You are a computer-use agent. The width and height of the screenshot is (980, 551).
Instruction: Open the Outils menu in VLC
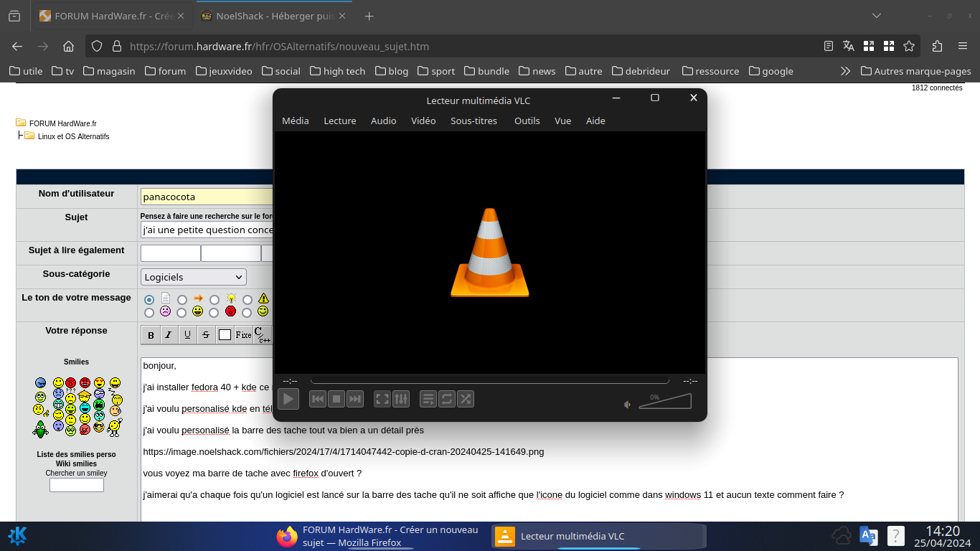(x=527, y=121)
